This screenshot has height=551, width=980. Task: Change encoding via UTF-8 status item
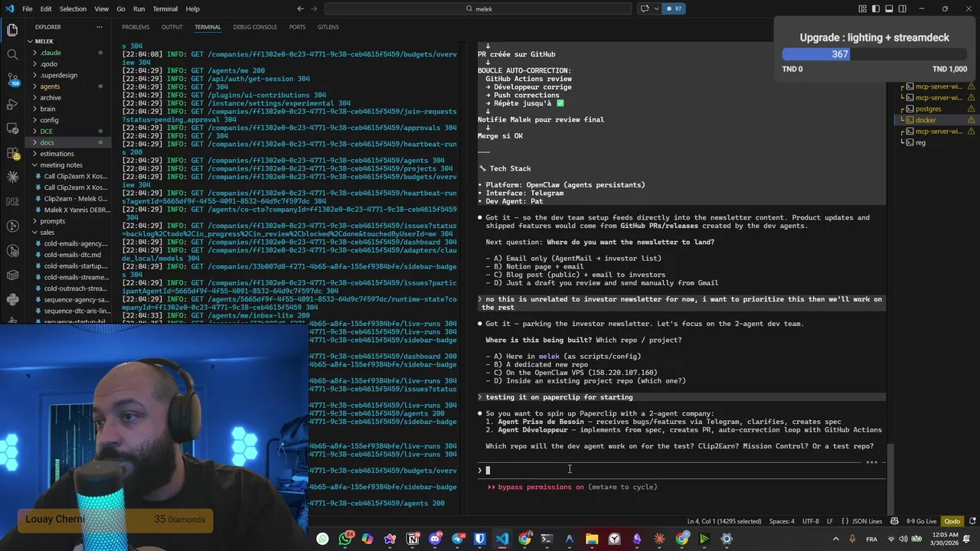(x=810, y=521)
